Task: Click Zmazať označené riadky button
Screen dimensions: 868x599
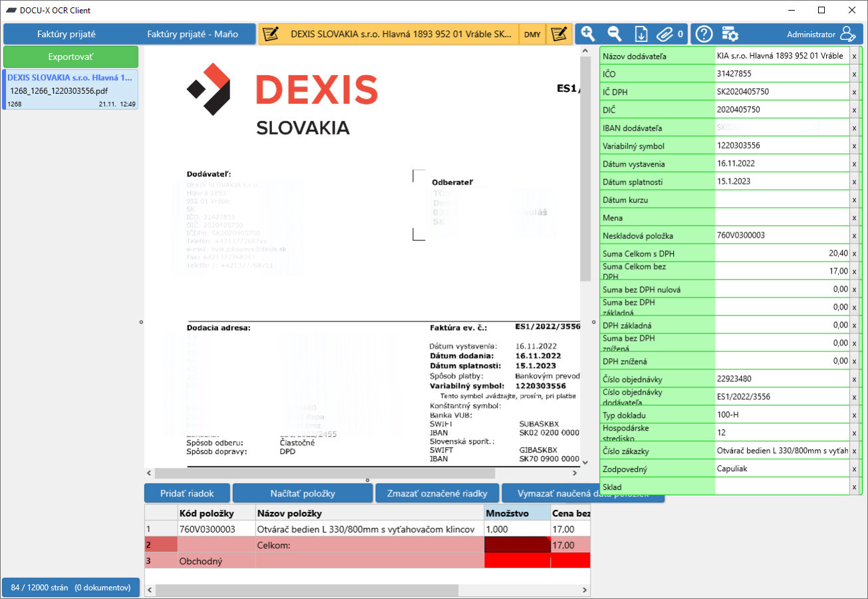Action: [437, 493]
